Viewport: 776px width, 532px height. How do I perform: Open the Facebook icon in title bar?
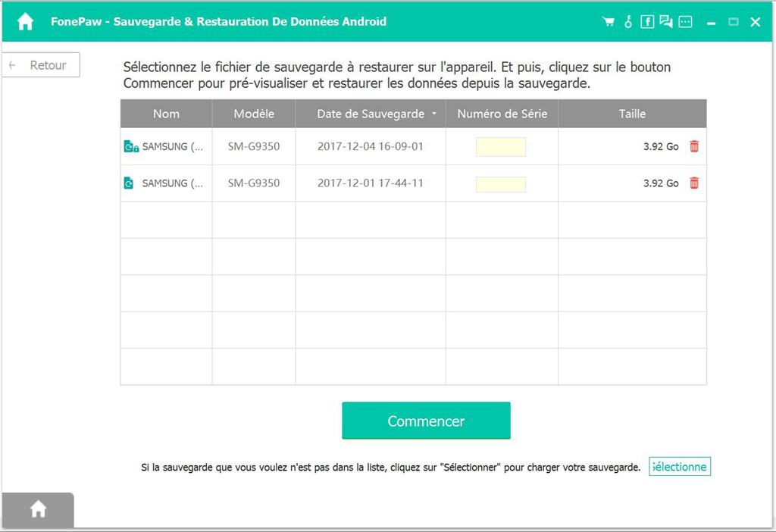[647, 22]
